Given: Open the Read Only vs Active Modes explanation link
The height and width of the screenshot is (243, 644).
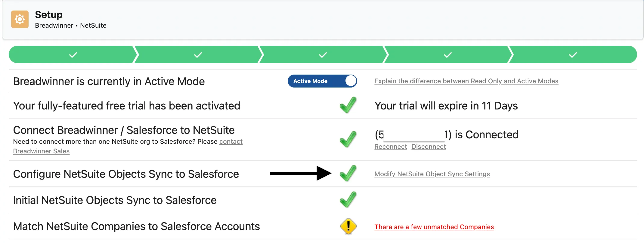Looking at the screenshot, I should pyautogui.click(x=466, y=81).
